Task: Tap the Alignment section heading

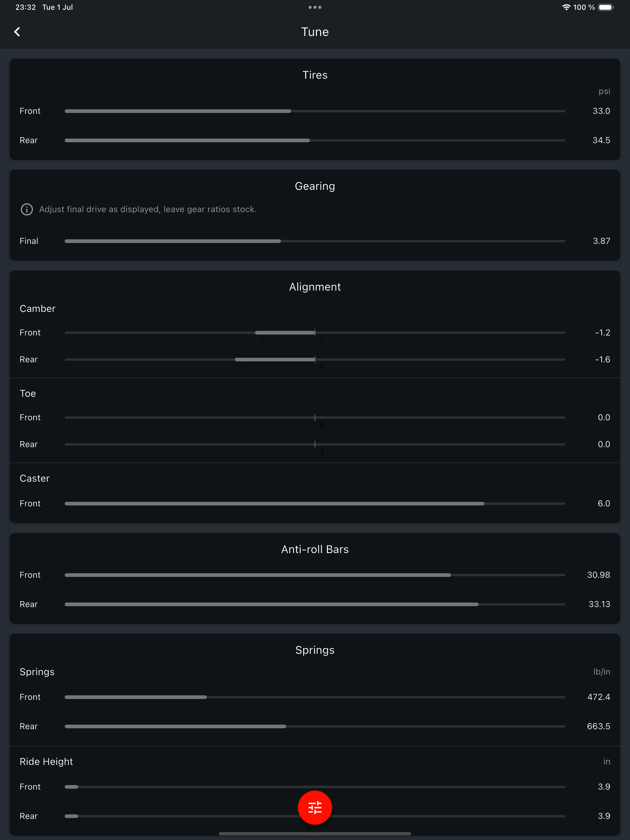Action: point(315,287)
